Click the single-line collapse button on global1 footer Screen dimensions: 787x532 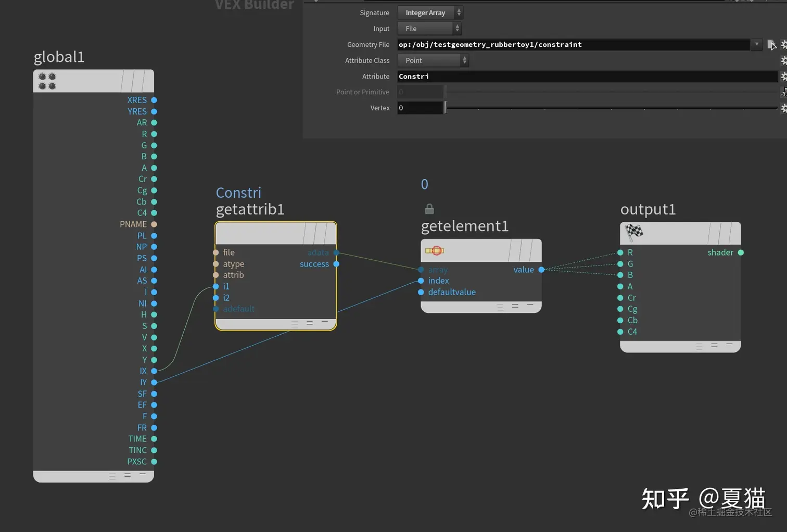coord(143,474)
